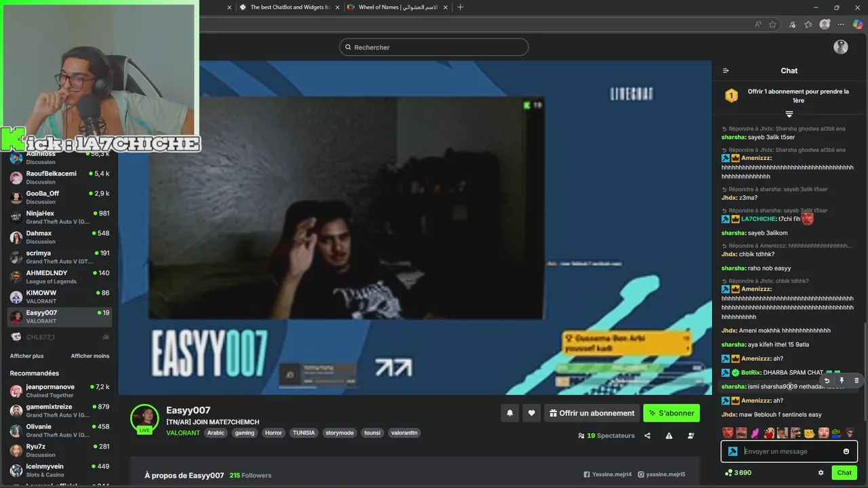Open the profile avatar menu top right
868x488 pixels.
[841, 47]
